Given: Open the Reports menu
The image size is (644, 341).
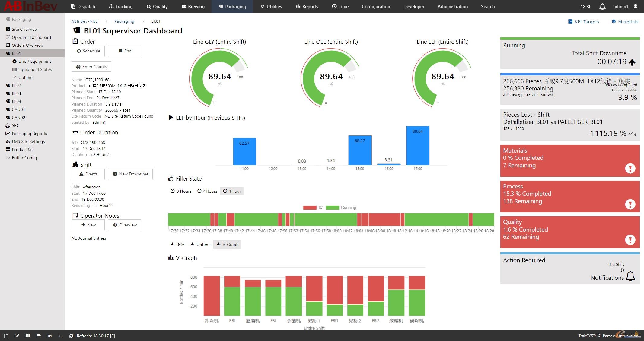Looking at the screenshot, I should (307, 6).
